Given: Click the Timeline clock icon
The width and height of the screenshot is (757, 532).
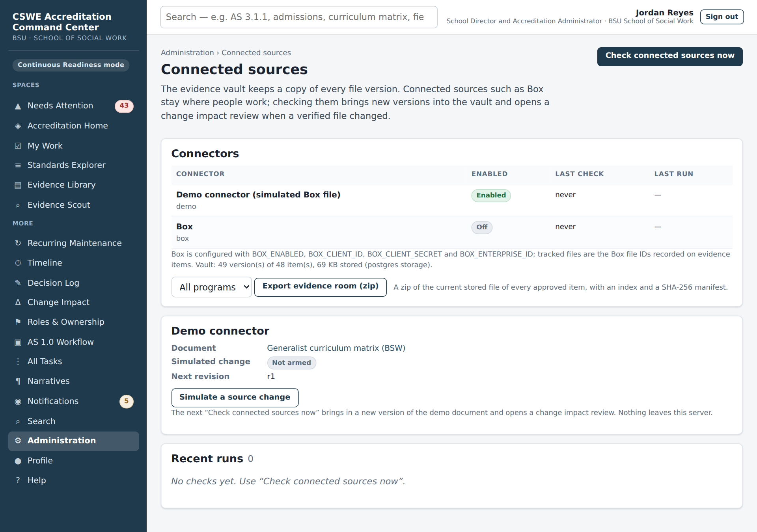Looking at the screenshot, I should [18, 263].
